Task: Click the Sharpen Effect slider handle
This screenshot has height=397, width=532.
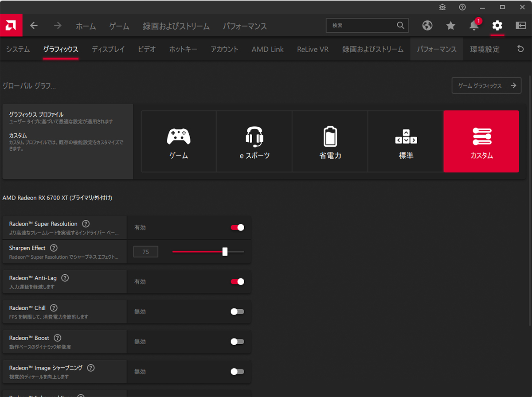Action: 225,252
